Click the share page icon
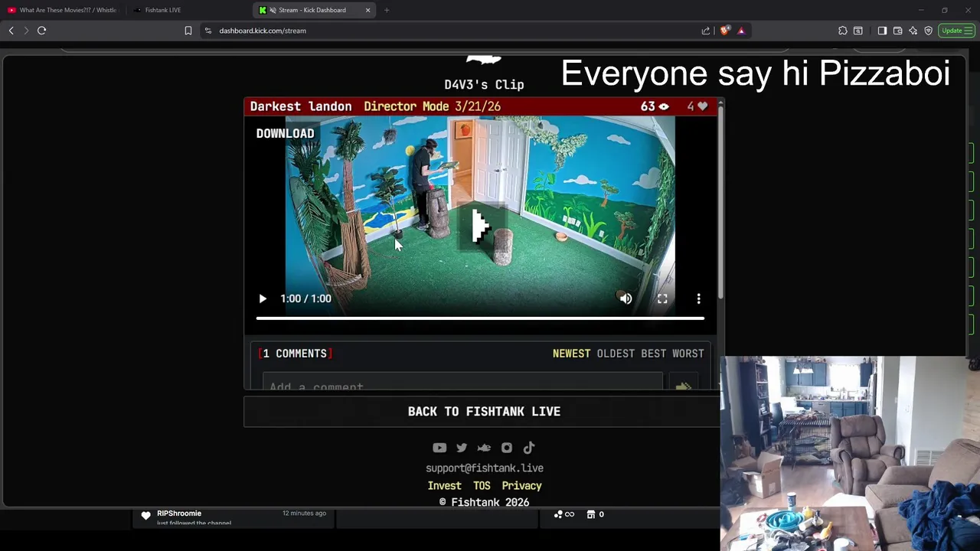This screenshot has height=551, width=980. click(706, 31)
